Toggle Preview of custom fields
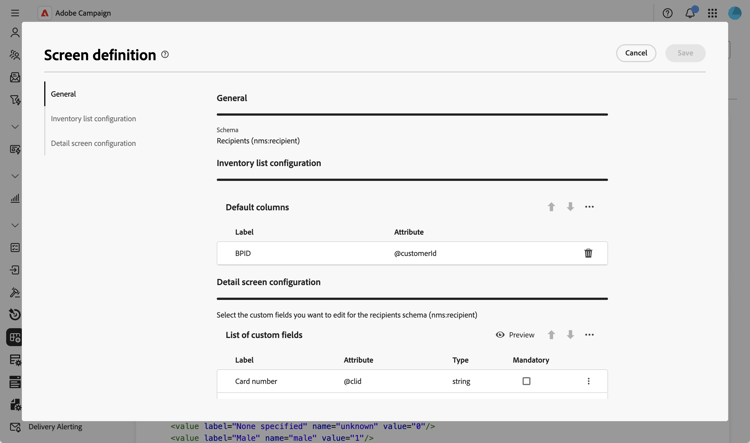 click(515, 335)
